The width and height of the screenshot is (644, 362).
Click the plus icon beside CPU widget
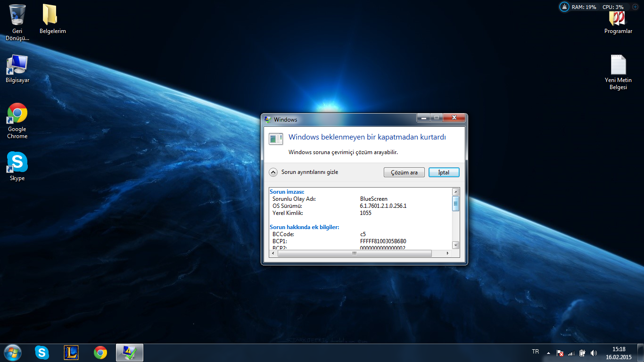[x=635, y=7]
